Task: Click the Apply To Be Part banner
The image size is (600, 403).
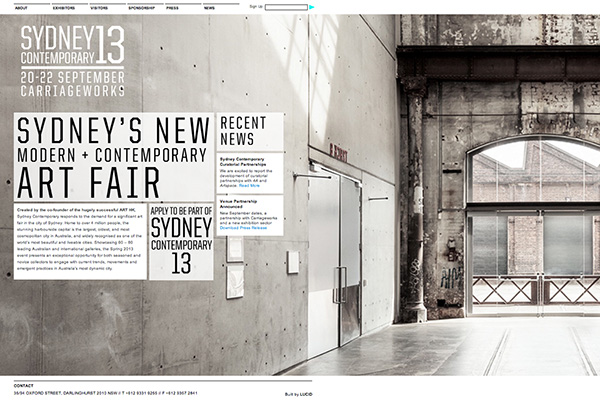Action: [181, 241]
